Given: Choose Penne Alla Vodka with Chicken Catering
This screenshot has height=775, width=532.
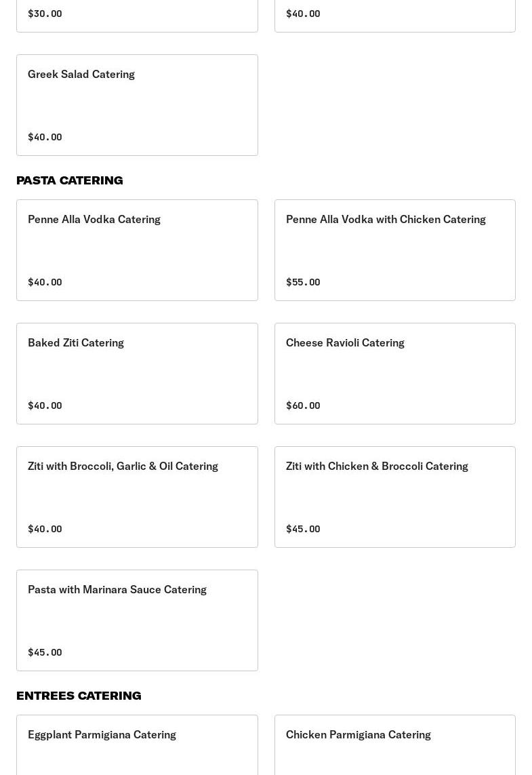Looking at the screenshot, I should [x=394, y=250].
